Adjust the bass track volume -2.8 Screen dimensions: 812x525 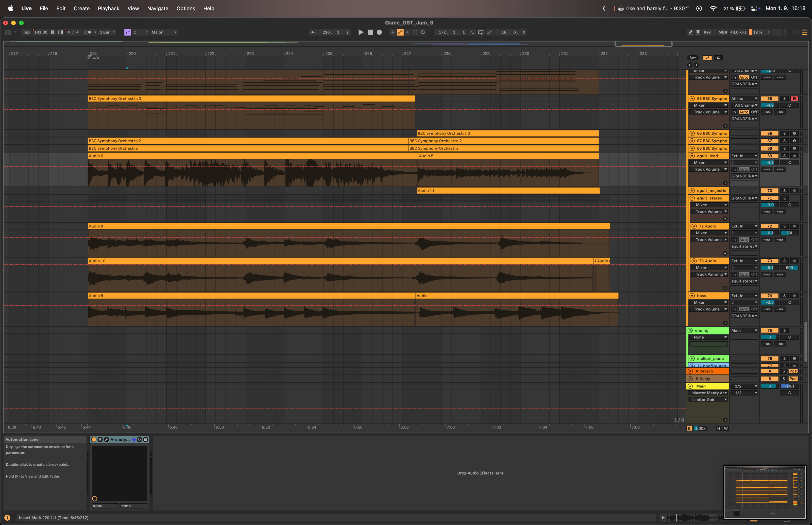click(x=770, y=302)
